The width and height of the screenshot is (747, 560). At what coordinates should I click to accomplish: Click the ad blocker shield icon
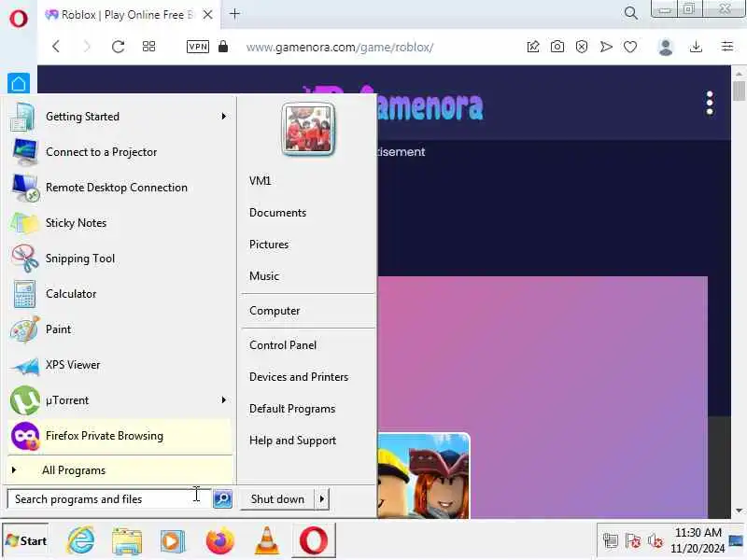[x=581, y=47]
